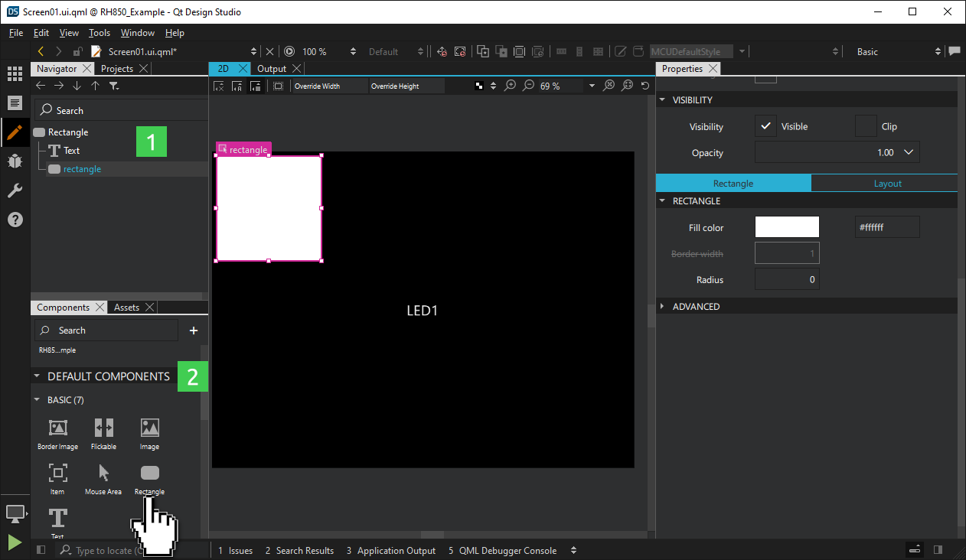966x560 pixels.
Task: Select the Image component in Basic components
Action: [149, 433]
